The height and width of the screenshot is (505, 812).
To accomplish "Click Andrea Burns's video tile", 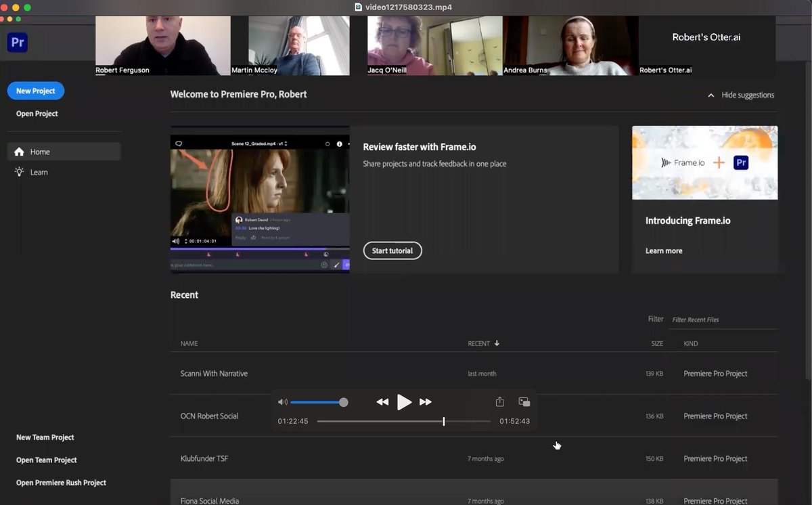I will click(570, 45).
